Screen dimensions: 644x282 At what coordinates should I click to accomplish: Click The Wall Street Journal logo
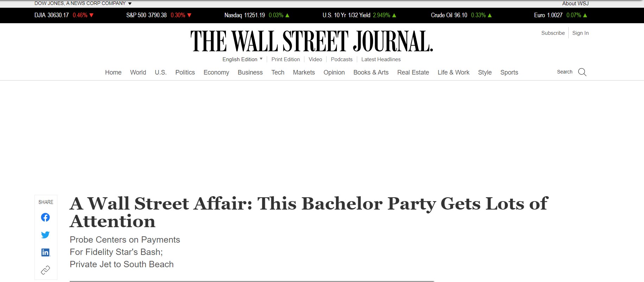tap(311, 41)
